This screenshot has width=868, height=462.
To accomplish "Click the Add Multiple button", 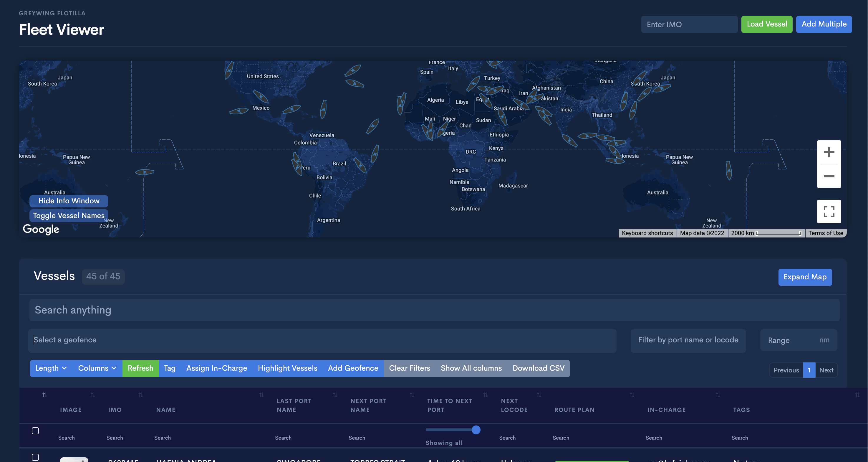I will coord(824,24).
